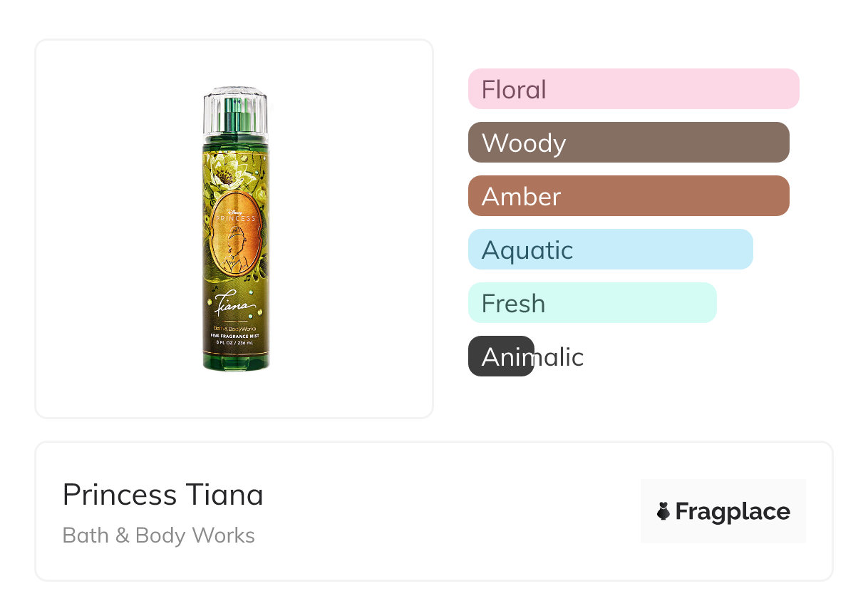Viewport: 868px width, 616px height.
Task: Open the Princess Tiana fragrance title
Action: click(x=162, y=495)
